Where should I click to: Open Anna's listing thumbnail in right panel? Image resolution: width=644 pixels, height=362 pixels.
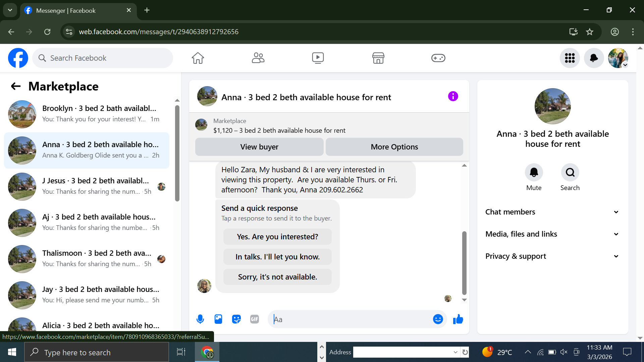(x=552, y=106)
